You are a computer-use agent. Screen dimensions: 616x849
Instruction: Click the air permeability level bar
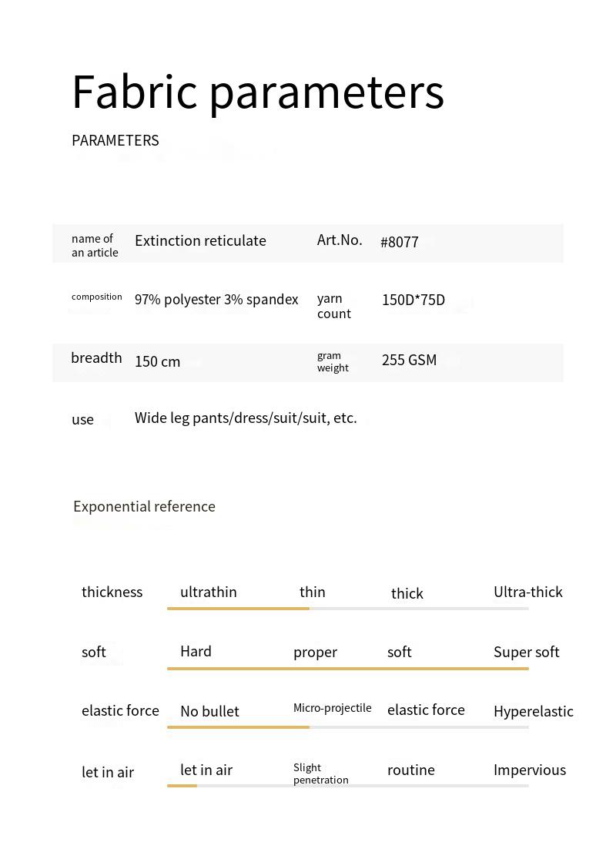click(347, 785)
